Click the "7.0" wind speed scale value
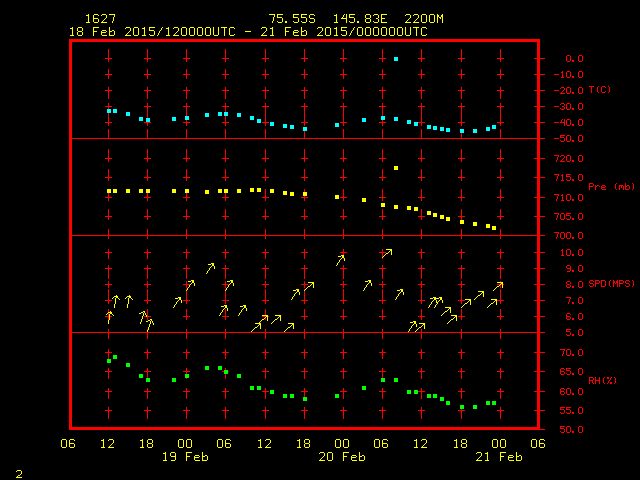Screen dimensions: 640x480 click(574, 301)
